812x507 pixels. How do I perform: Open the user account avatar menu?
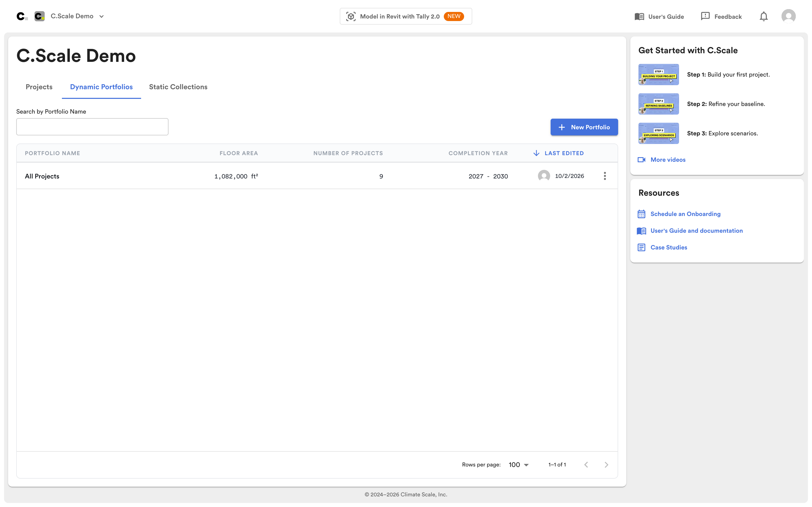(x=788, y=16)
